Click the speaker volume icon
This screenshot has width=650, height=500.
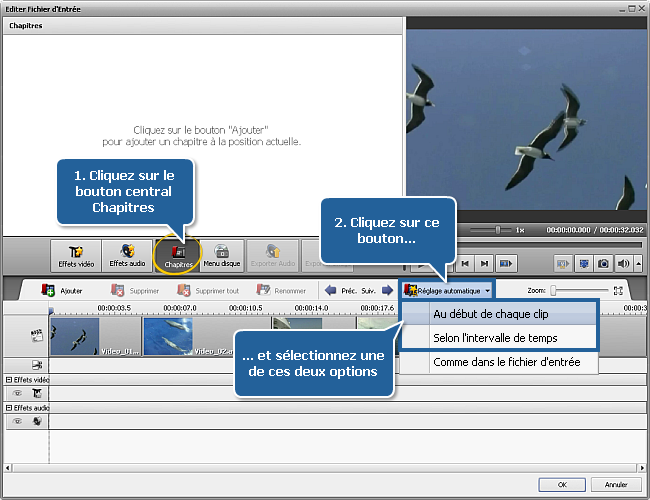[623, 264]
